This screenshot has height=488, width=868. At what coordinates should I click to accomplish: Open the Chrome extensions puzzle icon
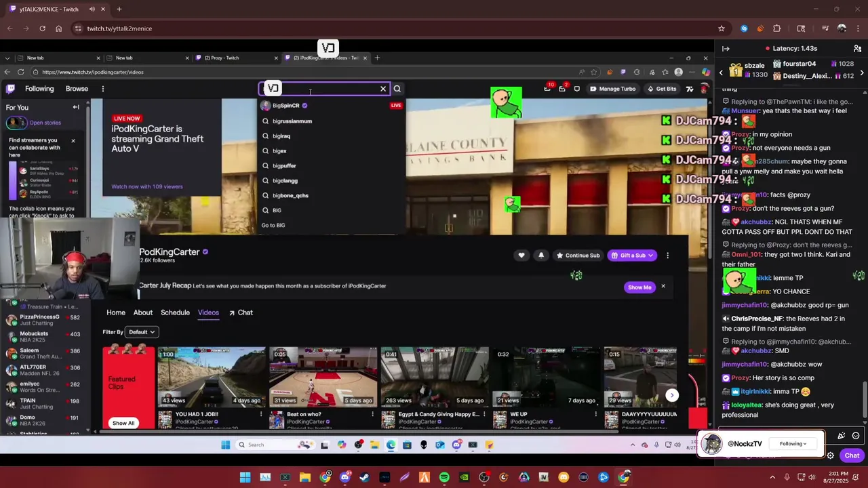tap(777, 28)
